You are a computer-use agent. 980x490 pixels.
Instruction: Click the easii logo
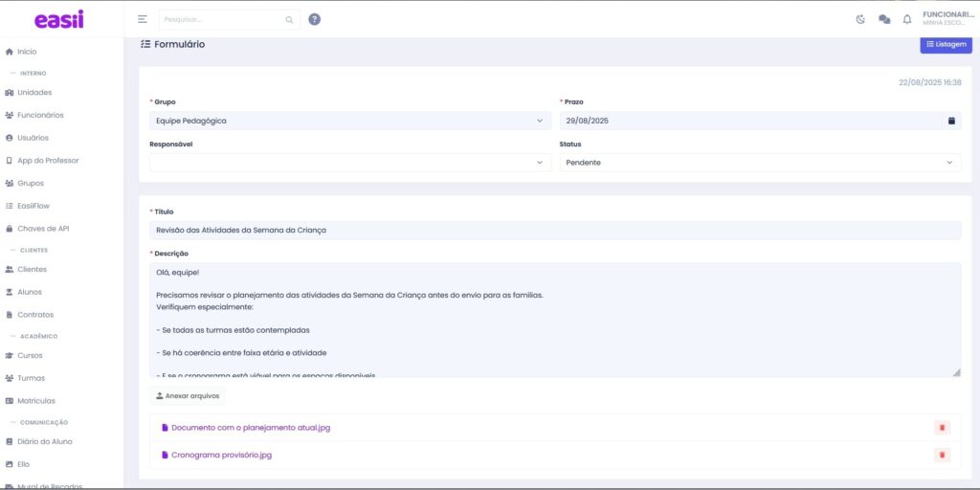(x=59, y=19)
